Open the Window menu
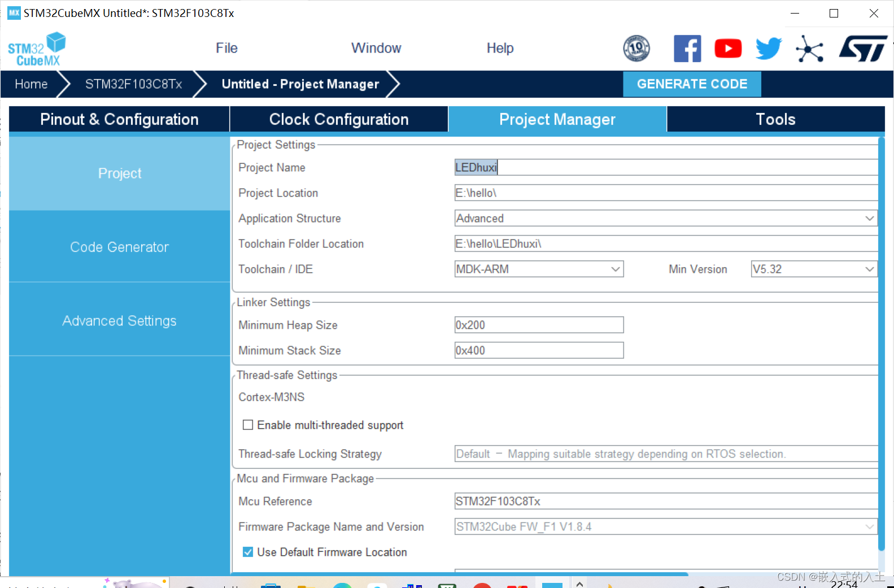894x588 pixels. [376, 48]
